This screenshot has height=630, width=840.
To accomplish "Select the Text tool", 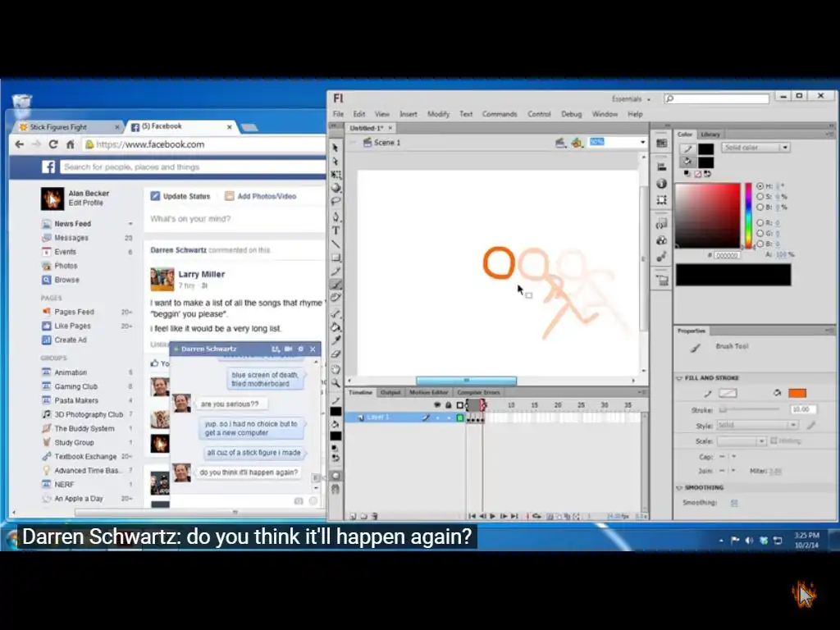I will [x=336, y=231].
